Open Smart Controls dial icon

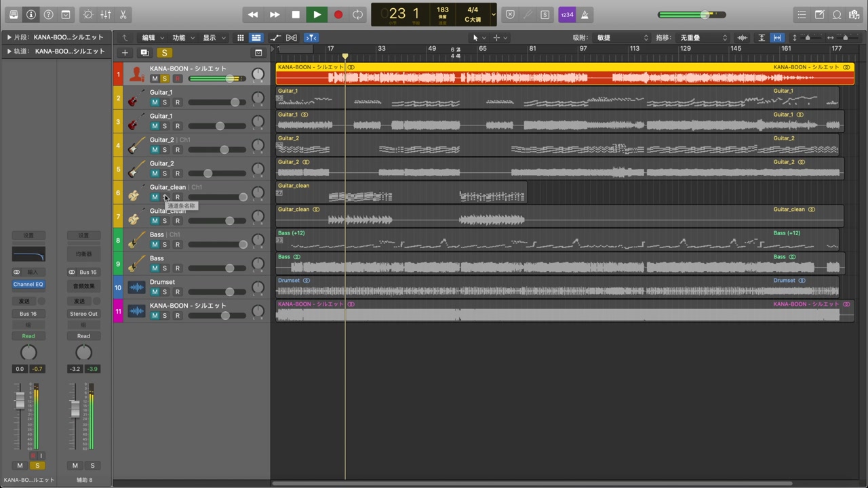point(88,14)
